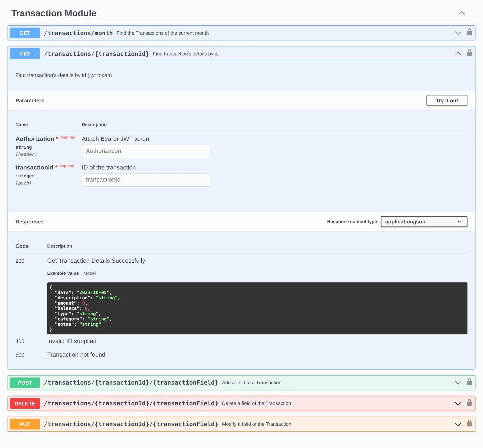Click the POST method badge on /transactions
The width and height of the screenshot is (483, 448).
coord(25,382)
